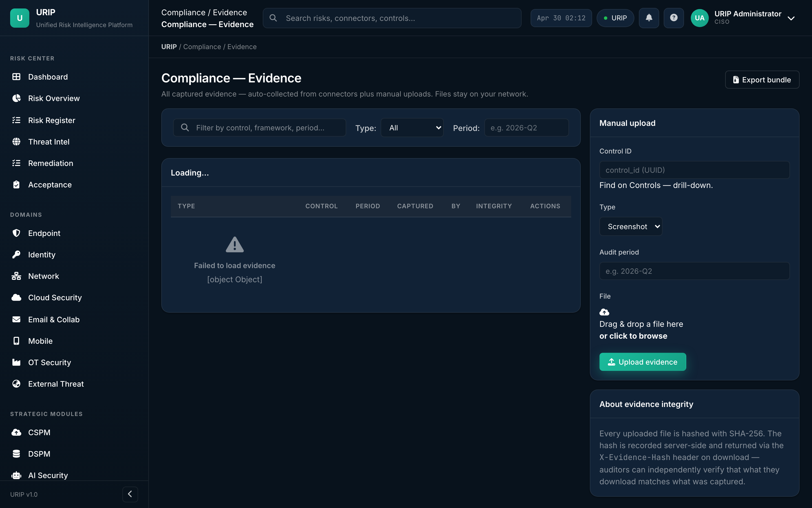Screen dimensions: 812x508
Task: Click the Export bundle button
Action: point(762,80)
